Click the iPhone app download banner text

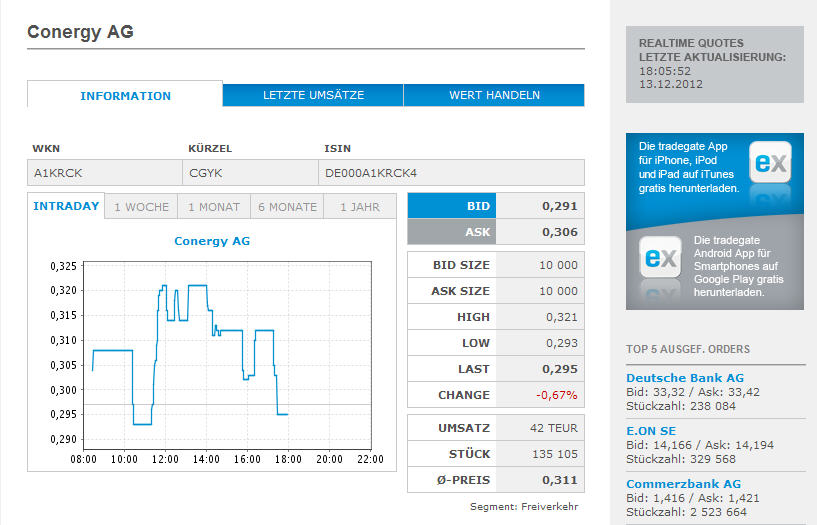(688, 167)
